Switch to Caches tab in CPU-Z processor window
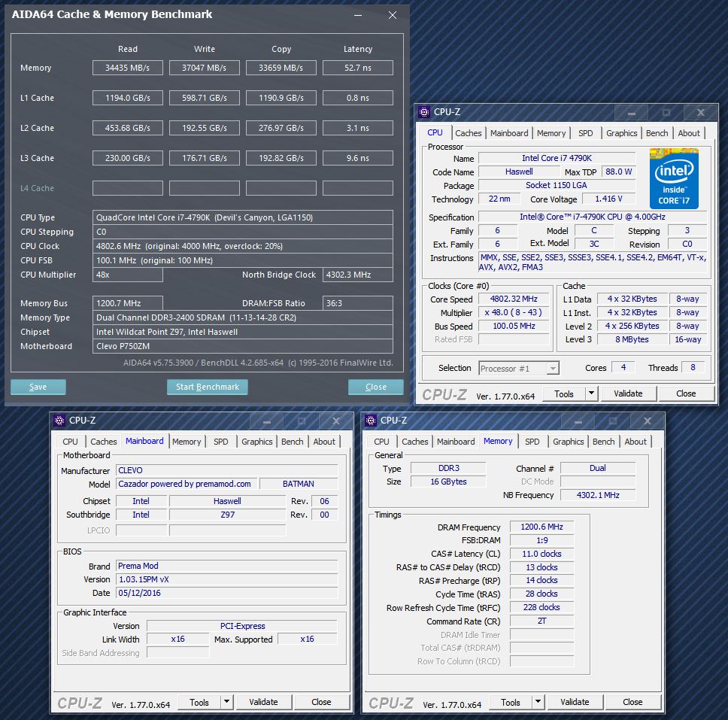 pos(468,133)
